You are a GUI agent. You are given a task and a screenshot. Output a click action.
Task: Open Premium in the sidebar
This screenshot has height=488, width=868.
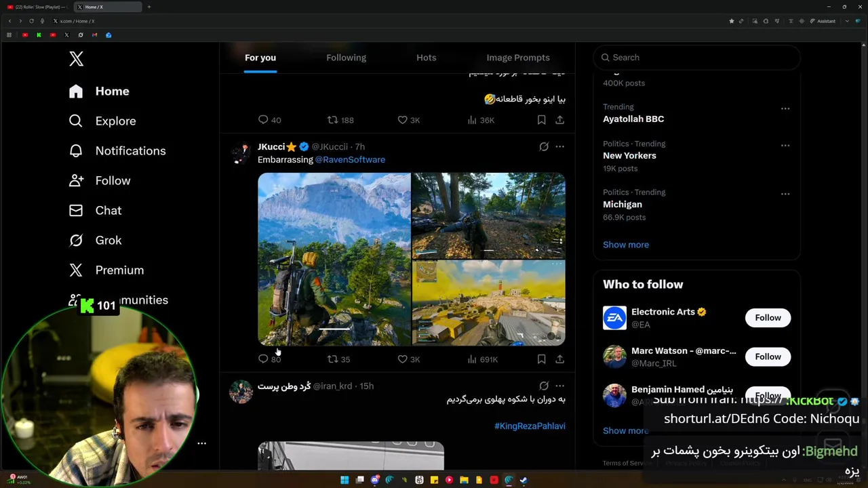[106, 270]
